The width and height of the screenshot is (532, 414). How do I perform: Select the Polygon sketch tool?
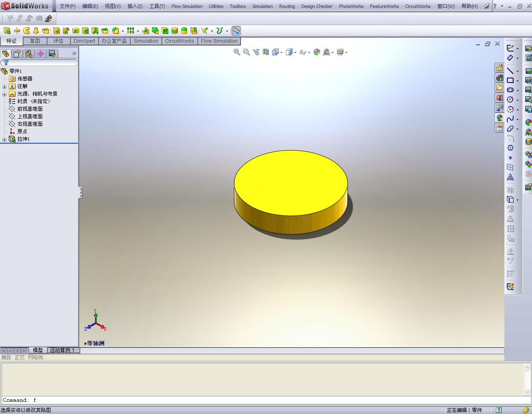510,148
